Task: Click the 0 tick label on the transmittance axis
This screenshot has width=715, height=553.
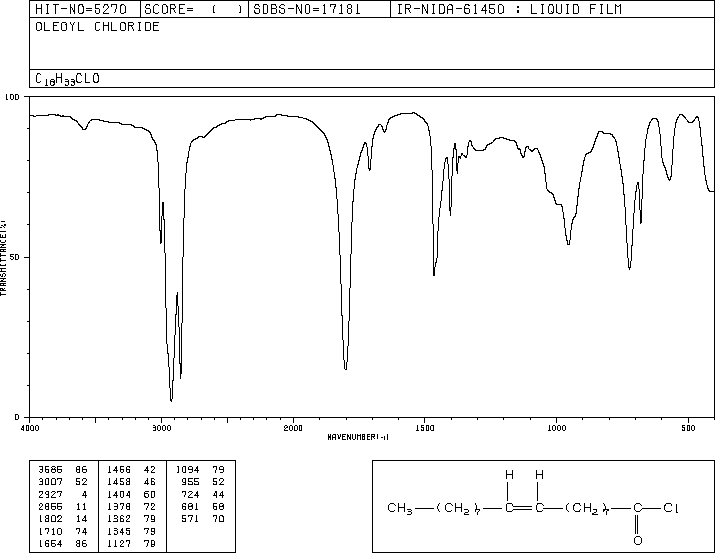Action: 17,417
